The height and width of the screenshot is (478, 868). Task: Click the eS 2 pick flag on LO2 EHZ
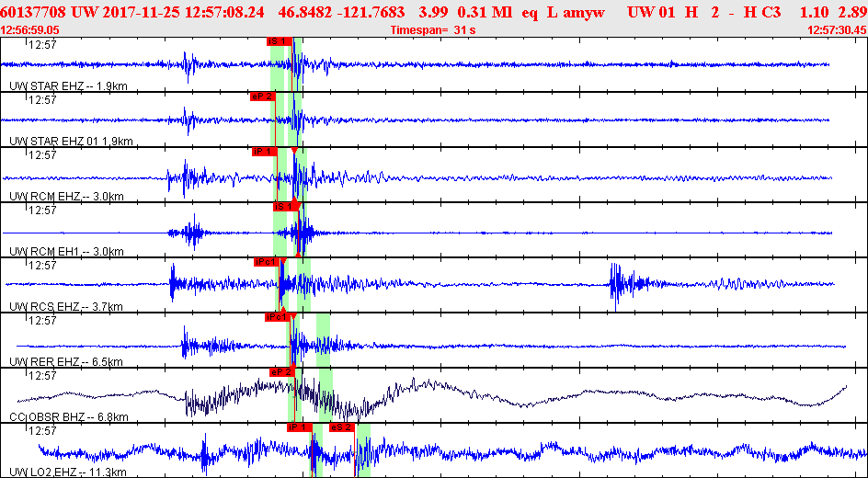point(341,427)
